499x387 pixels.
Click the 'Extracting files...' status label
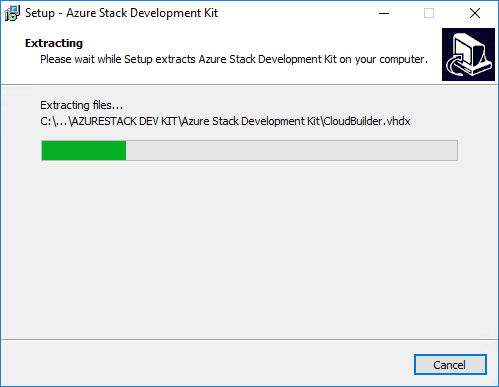(x=82, y=105)
